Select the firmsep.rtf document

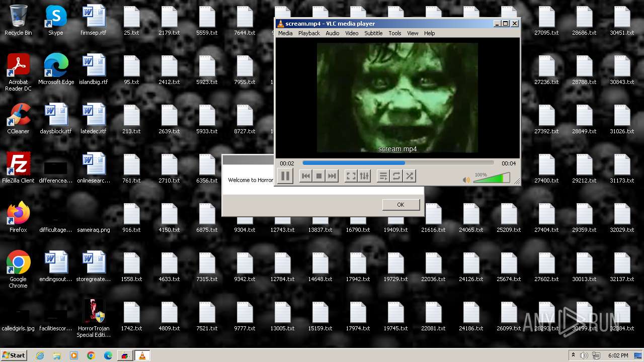click(94, 21)
